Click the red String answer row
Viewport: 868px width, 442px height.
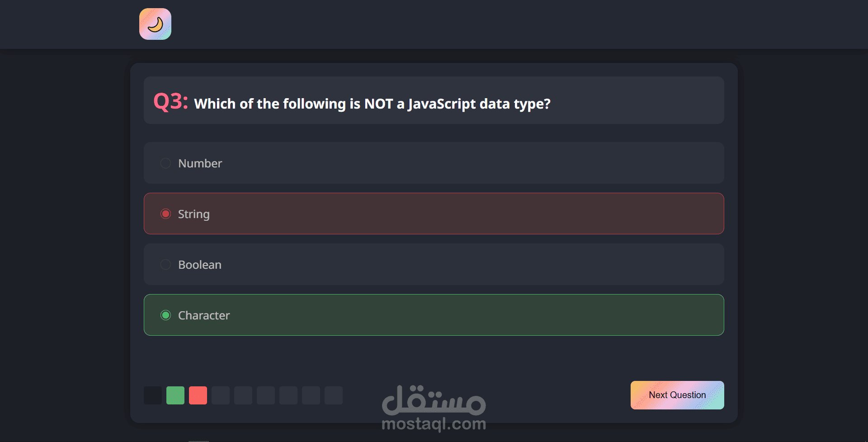click(434, 214)
